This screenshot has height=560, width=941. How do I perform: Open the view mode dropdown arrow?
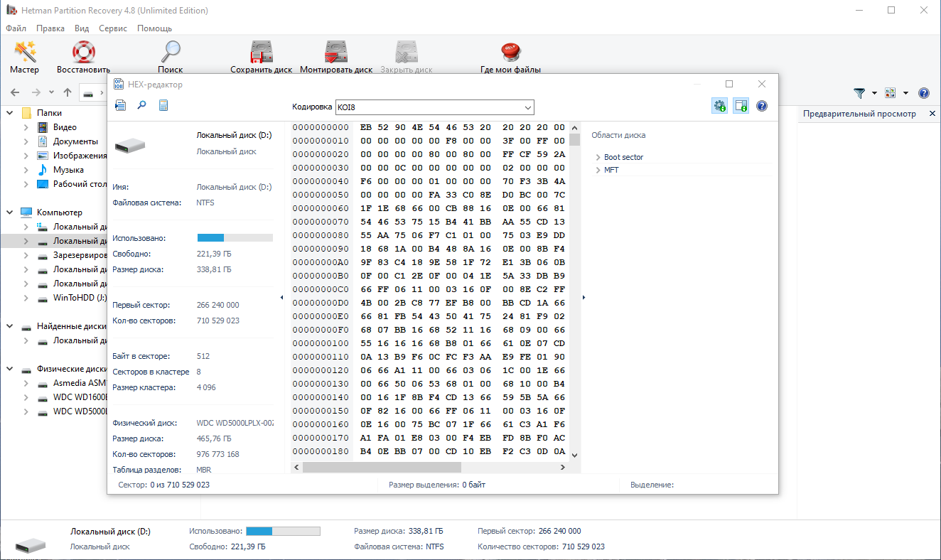905,93
